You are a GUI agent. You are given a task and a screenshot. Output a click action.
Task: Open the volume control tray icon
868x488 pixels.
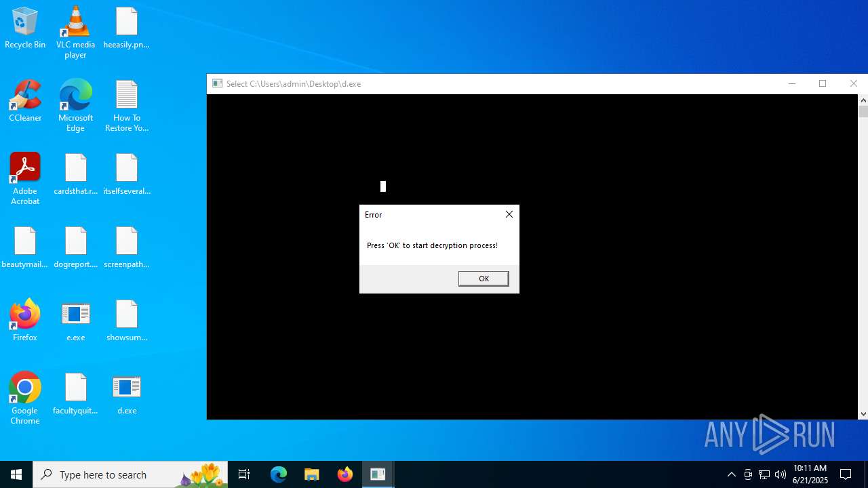tap(781, 474)
